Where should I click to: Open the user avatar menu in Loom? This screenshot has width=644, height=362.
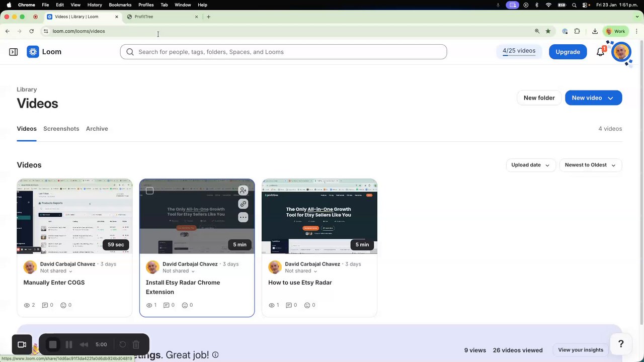(x=621, y=52)
